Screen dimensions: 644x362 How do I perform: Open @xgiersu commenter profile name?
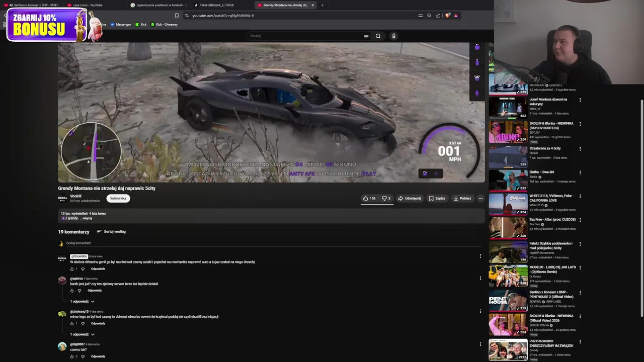(76, 279)
